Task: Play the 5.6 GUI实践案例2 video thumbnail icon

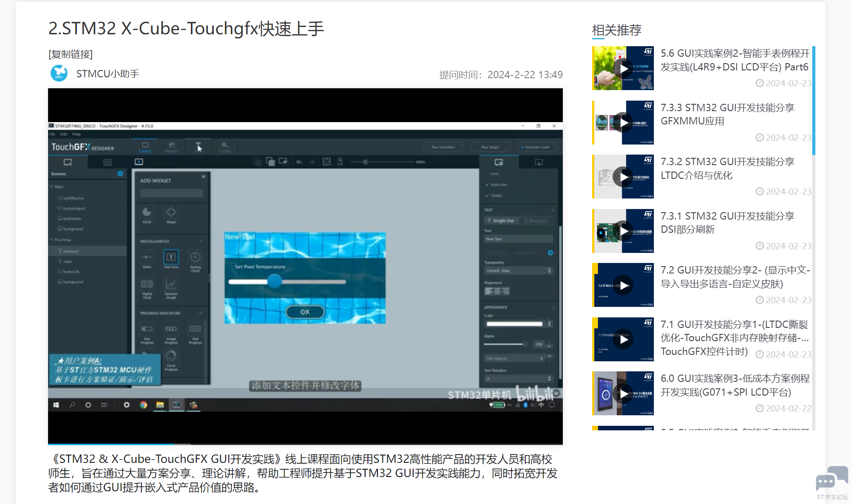Action: (623, 69)
